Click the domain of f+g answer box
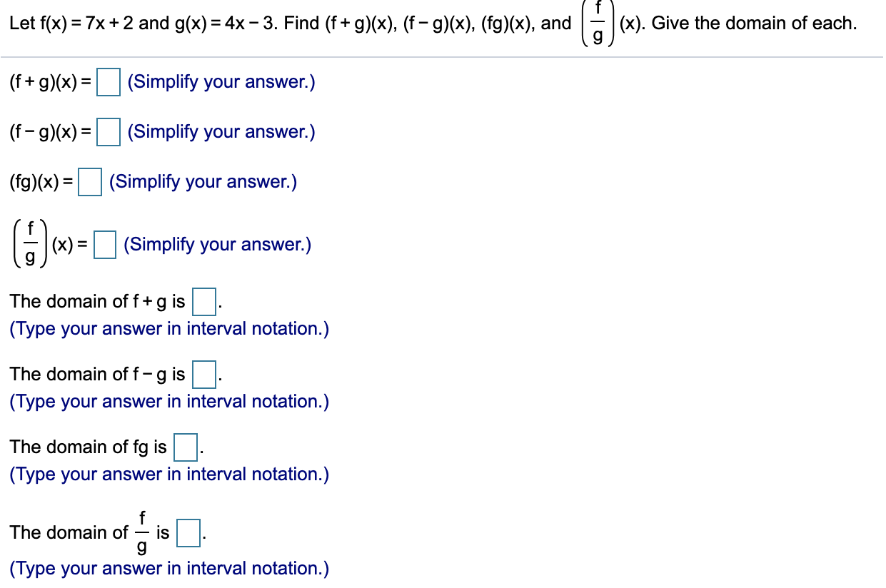This screenshot has height=588, width=886. click(x=203, y=302)
